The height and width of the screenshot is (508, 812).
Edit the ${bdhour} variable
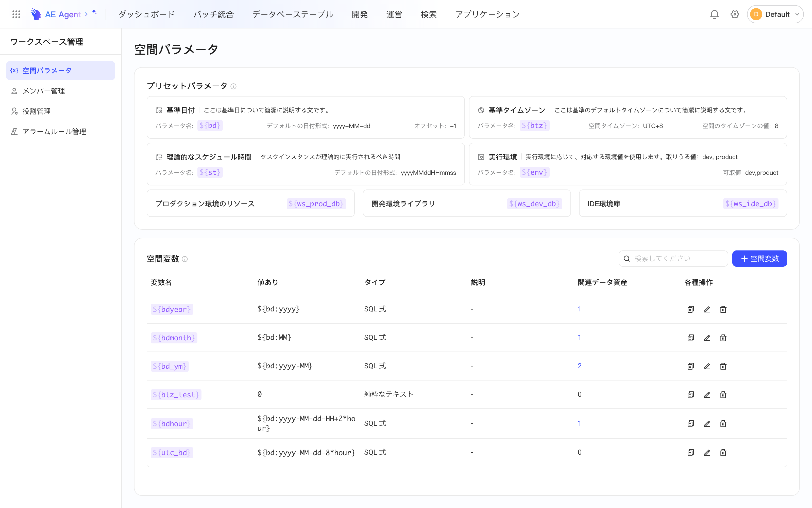pos(707,424)
